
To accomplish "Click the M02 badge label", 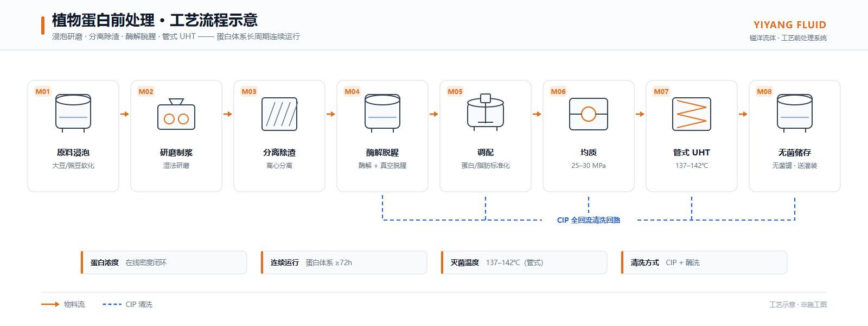I will pos(146,91).
